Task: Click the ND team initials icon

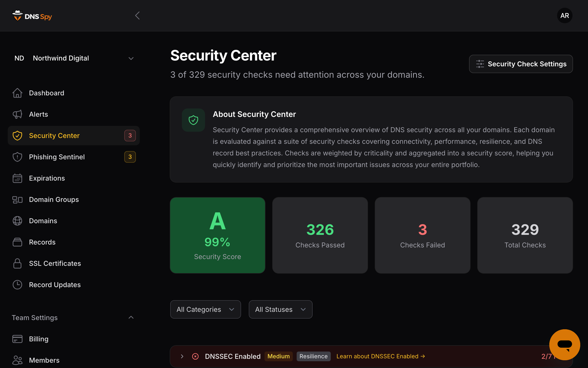Action: pos(19,58)
